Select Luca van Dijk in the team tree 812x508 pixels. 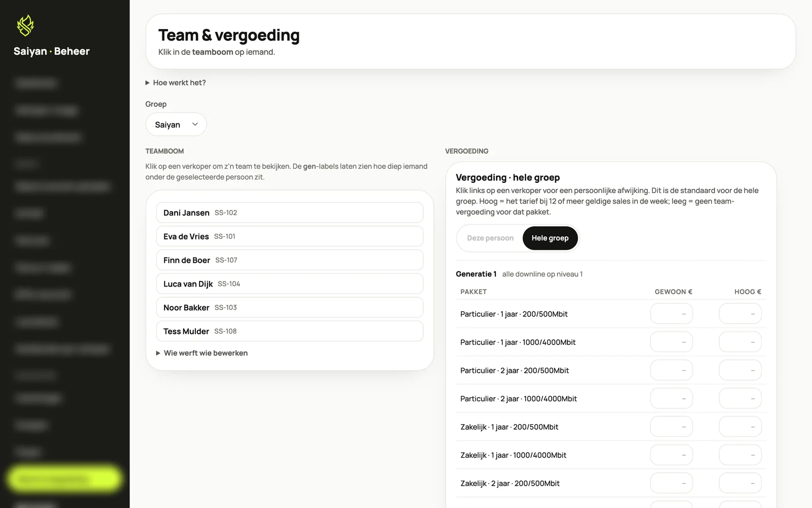click(x=290, y=284)
